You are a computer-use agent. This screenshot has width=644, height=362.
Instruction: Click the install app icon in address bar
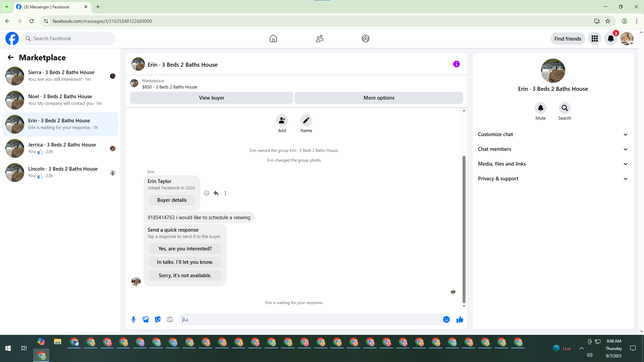(x=597, y=21)
